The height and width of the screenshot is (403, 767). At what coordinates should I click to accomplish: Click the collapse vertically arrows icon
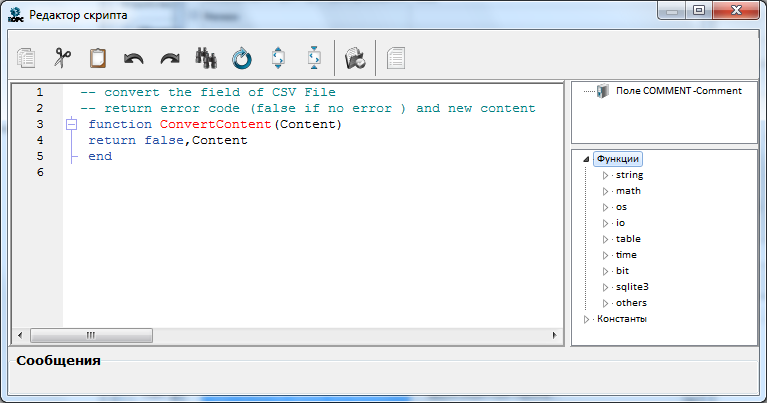[314, 58]
